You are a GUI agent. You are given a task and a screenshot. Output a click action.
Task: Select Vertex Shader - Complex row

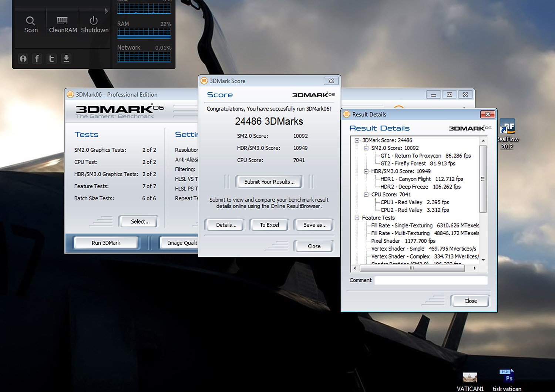pos(425,257)
